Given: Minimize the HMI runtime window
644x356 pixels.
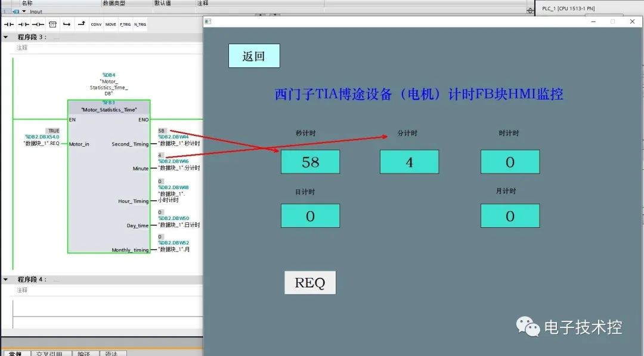Looking at the screenshot, I should click(593, 21).
